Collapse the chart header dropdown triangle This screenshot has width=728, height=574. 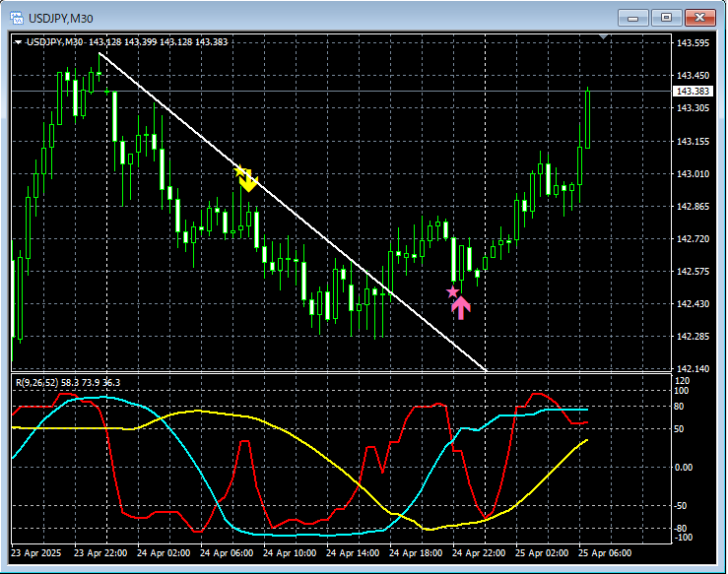tap(18, 42)
